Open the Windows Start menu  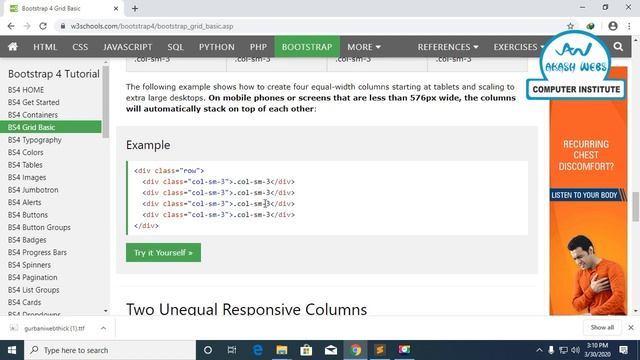pos(12,350)
